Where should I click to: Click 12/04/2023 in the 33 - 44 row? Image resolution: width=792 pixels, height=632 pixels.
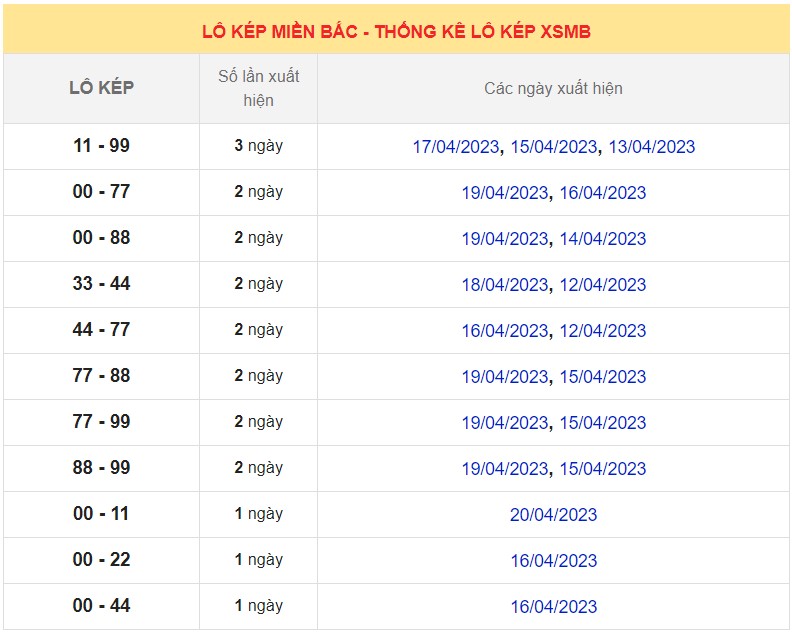coord(602,285)
